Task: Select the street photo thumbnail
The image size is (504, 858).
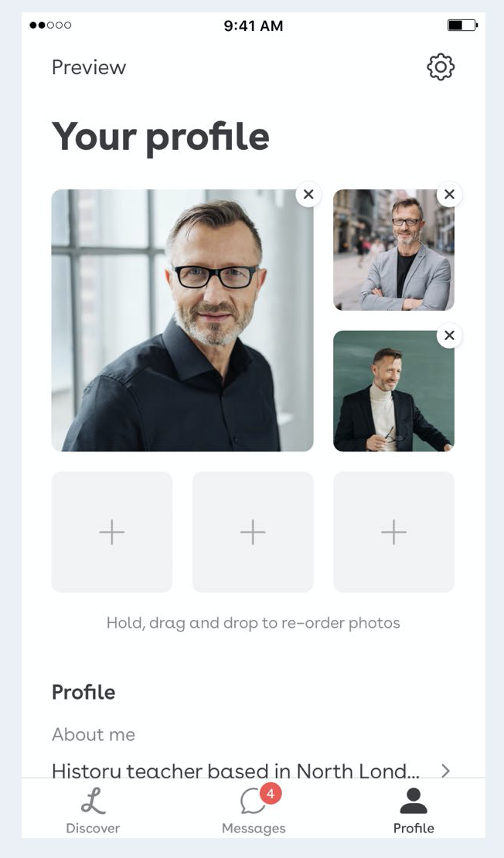Action: 394,250
